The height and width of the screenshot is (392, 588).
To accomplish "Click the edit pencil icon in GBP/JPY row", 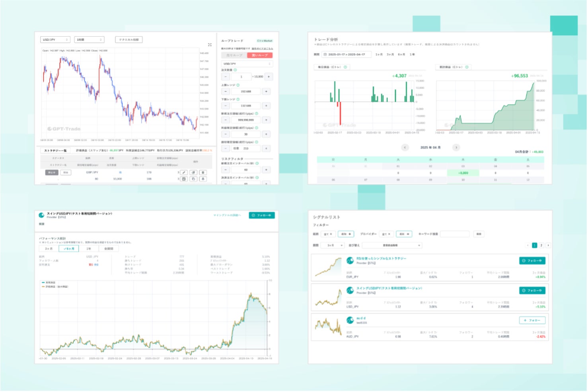I will click(184, 173).
